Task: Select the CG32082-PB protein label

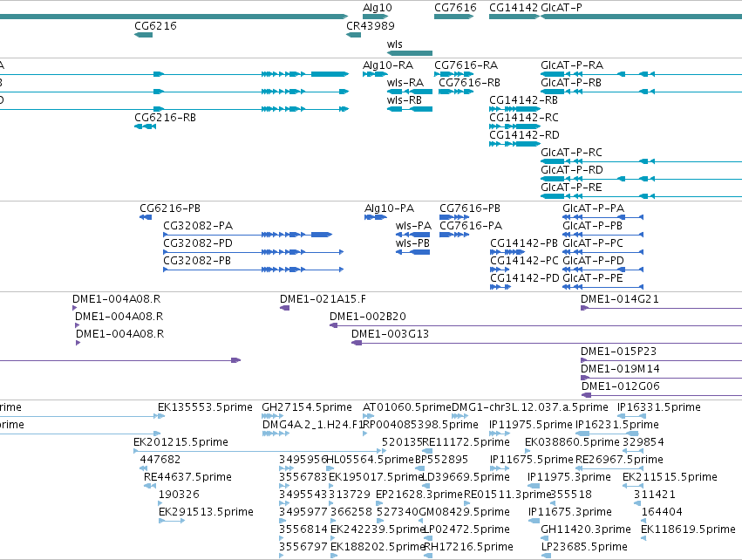Action: (x=197, y=262)
